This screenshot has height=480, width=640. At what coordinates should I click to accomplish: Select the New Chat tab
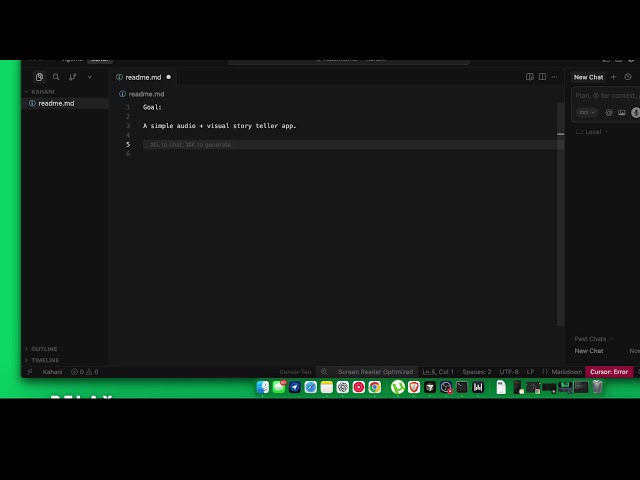pyautogui.click(x=588, y=77)
